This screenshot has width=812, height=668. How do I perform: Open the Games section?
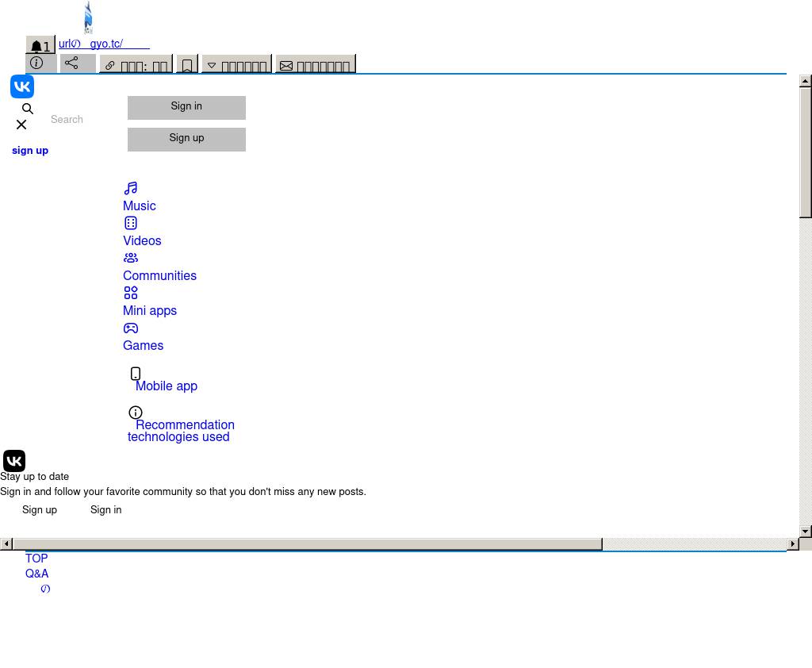pyautogui.click(x=143, y=346)
